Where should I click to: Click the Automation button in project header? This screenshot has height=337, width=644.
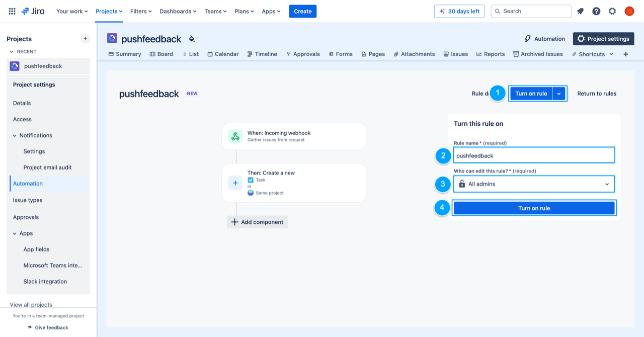click(x=545, y=39)
